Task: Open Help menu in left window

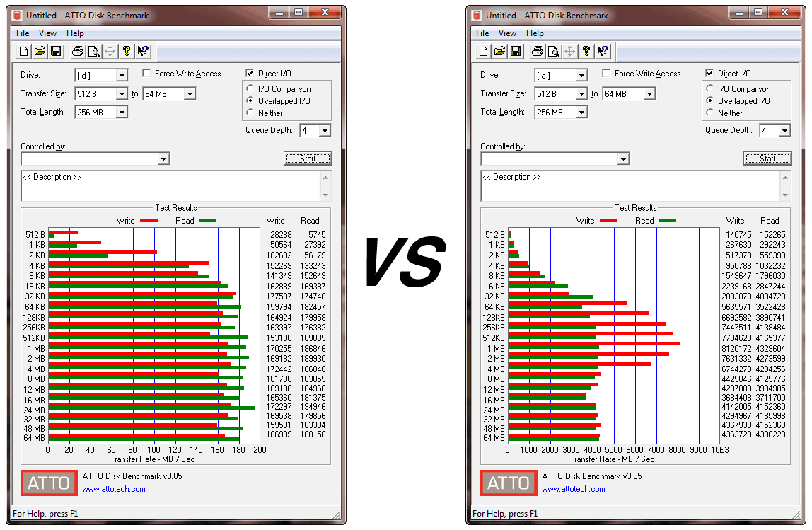Action: point(75,33)
